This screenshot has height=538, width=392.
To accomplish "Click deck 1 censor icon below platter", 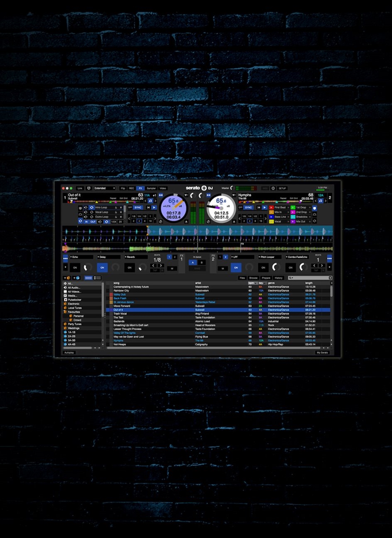I will (x=161, y=222).
